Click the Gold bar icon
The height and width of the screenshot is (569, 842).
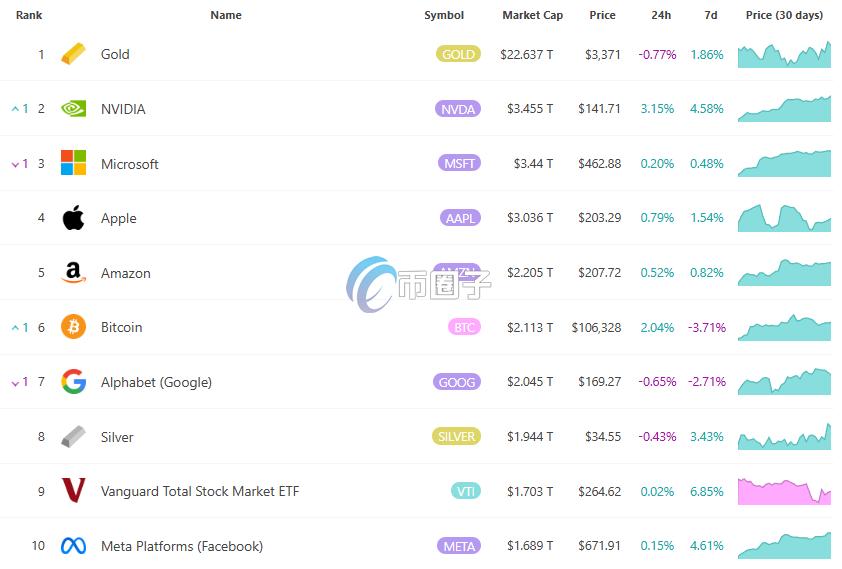point(73,54)
